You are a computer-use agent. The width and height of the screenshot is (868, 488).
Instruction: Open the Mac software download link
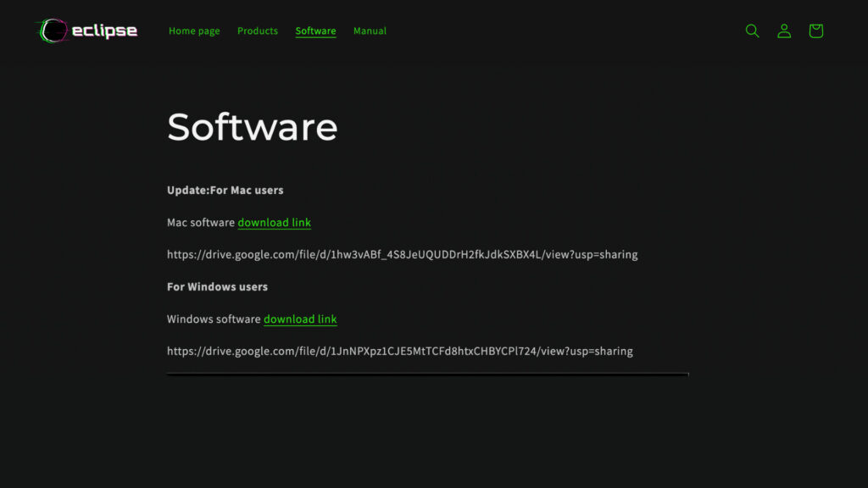[274, 223]
